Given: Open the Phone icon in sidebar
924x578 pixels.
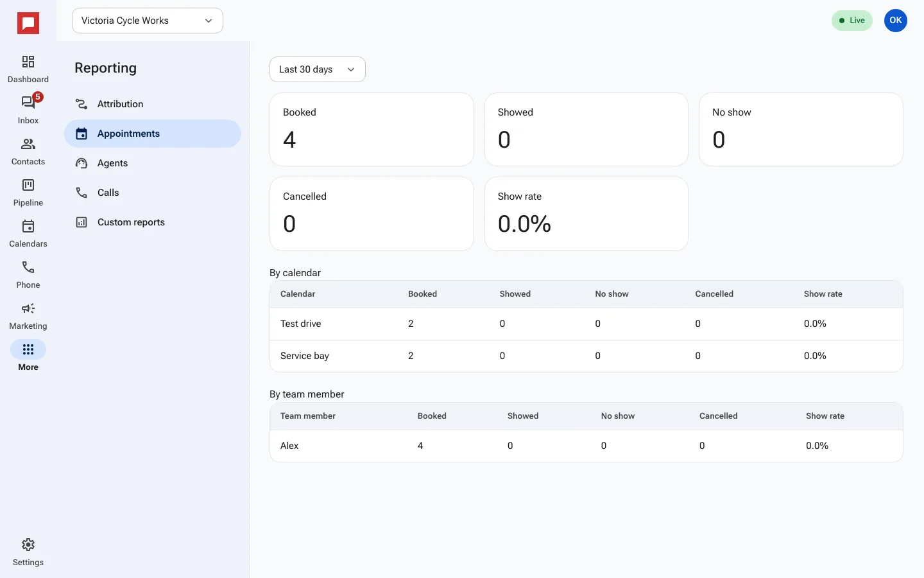Looking at the screenshot, I should click(28, 267).
